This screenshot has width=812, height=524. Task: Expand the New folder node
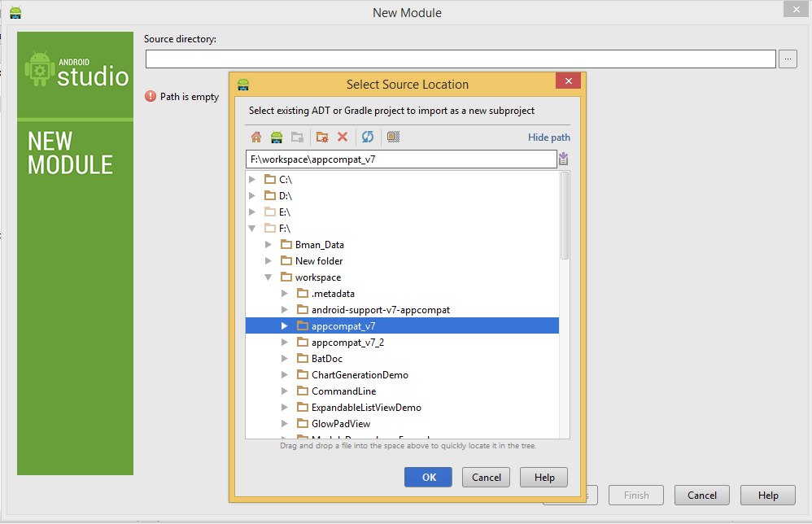tap(268, 261)
